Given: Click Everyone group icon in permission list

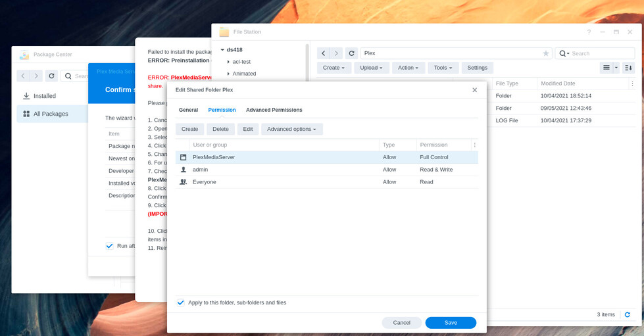Looking at the screenshot, I should (x=183, y=182).
